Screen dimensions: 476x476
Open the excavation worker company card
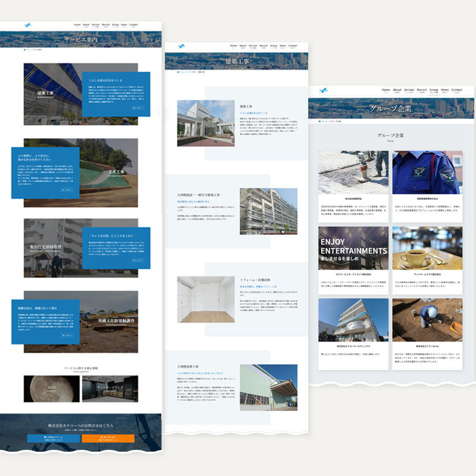pyautogui.click(x=427, y=334)
